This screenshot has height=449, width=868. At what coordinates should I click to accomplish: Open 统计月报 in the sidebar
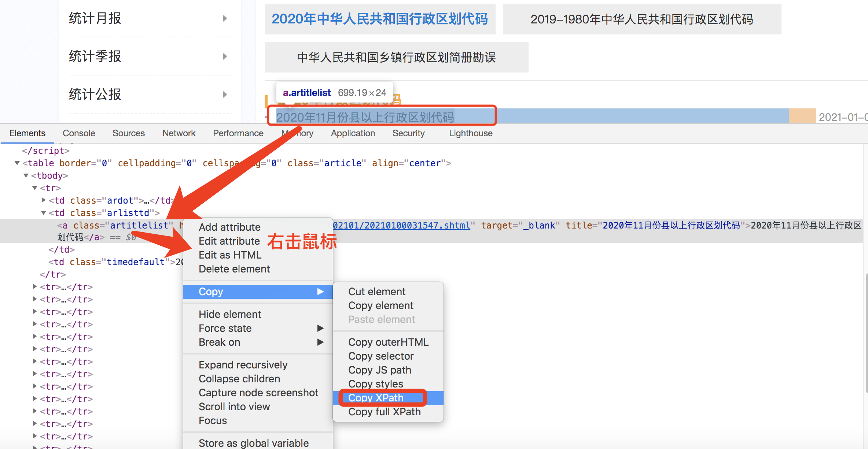95,18
